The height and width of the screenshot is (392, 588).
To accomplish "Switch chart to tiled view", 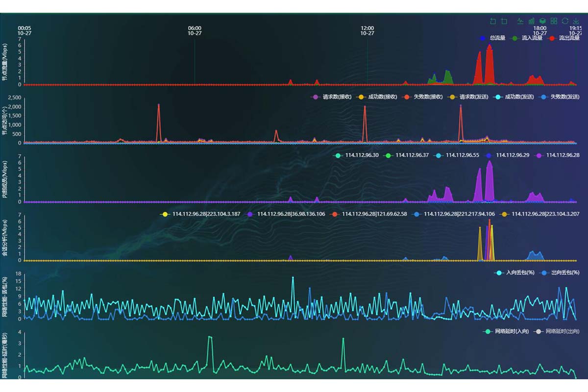I will pyautogui.click(x=554, y=21).
